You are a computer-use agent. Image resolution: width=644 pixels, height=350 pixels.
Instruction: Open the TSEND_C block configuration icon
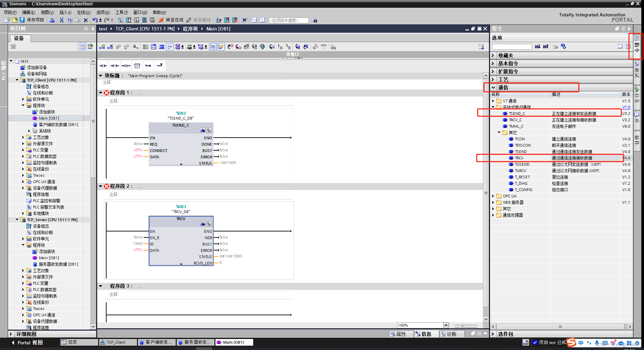tap(203, 130)
